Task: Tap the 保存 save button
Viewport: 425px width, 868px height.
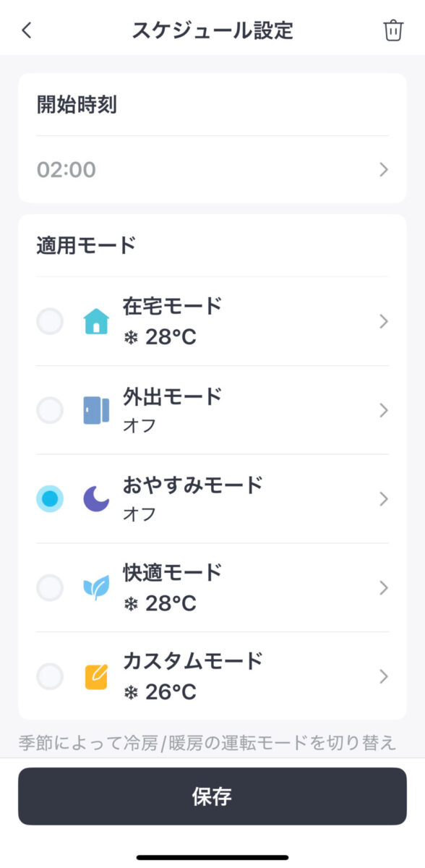Action: coord(212,796)
